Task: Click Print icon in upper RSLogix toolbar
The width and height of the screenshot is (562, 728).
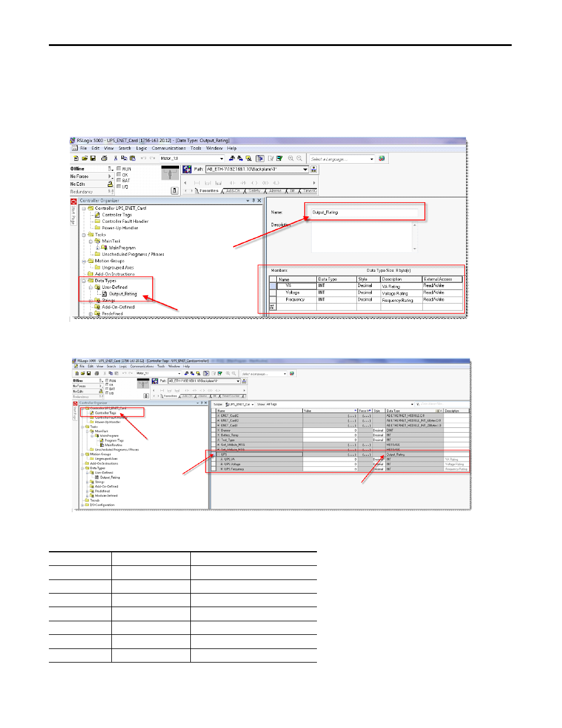Action: [x=104, y=158]
